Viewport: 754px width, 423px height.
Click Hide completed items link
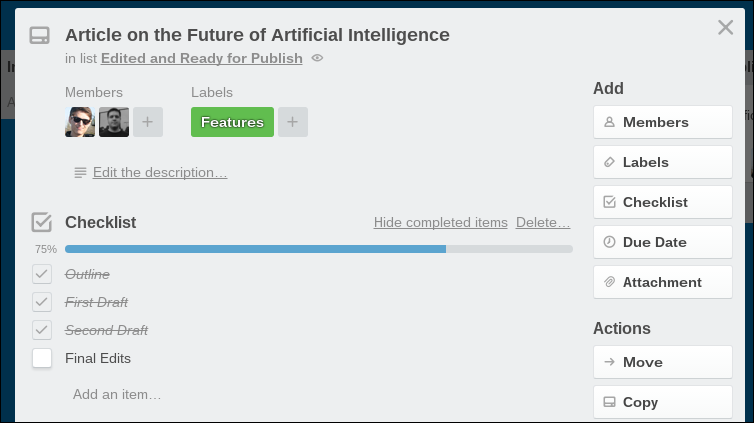pos(440,222)
